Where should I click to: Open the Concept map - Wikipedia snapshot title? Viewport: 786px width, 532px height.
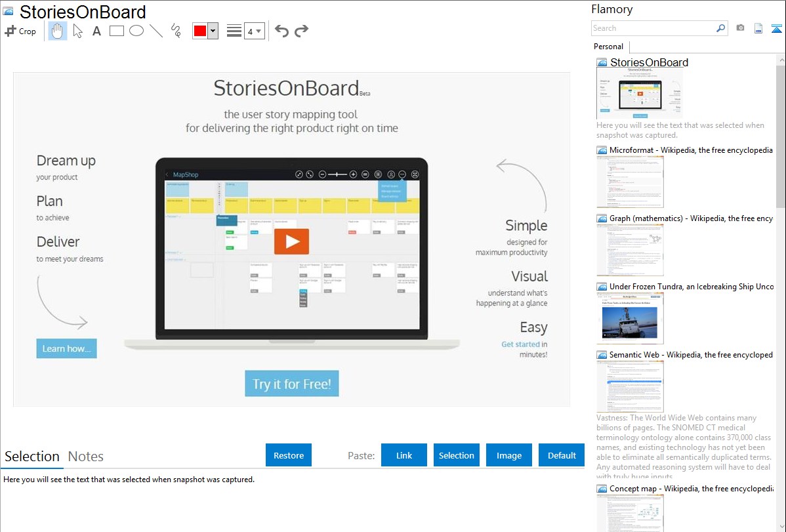pyautogui.click(x=692, y=488)
